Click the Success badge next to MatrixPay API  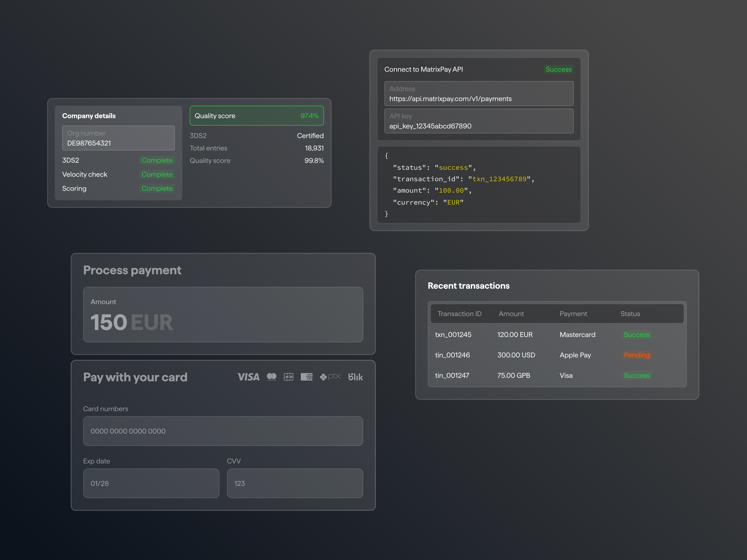[558, 69]
